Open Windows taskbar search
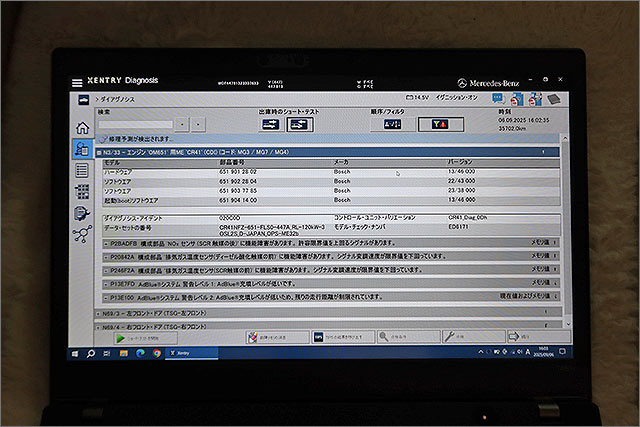 click(x=91, y=354)
